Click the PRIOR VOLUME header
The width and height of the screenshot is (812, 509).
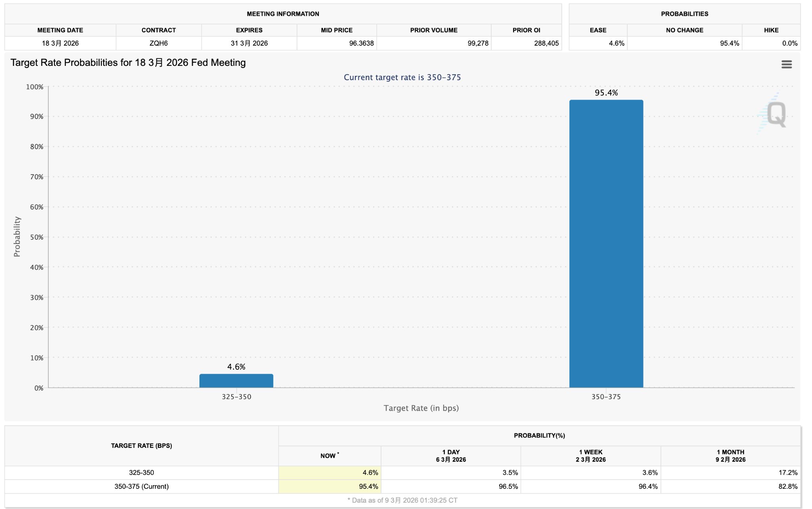pos(433,30)
